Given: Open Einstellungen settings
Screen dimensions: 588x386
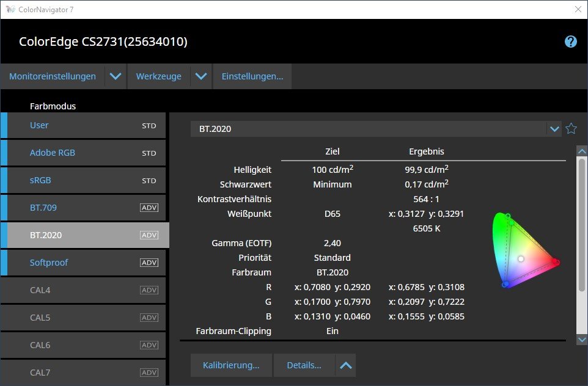Looking at the screenshot, I should pos(252,77).
